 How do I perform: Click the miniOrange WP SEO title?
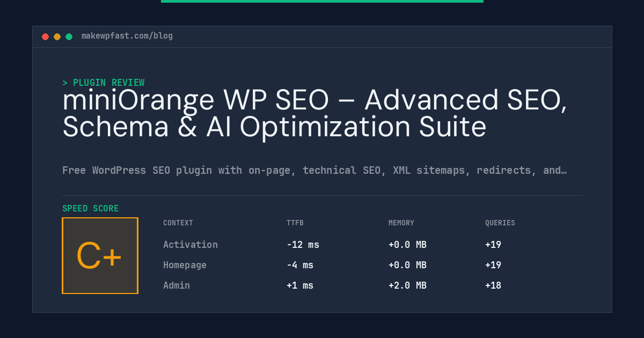pyautogui.click(x=315, y=113)
